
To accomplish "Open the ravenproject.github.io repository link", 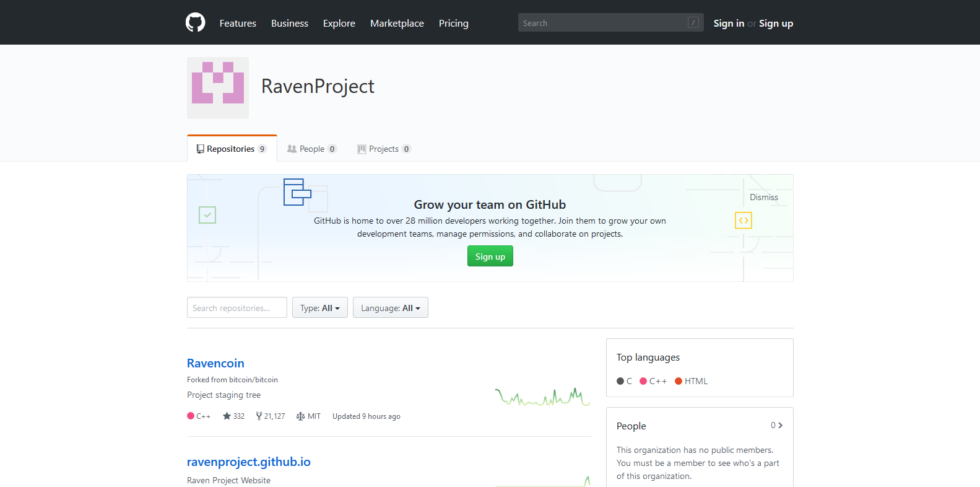I will tap(249, 462).
